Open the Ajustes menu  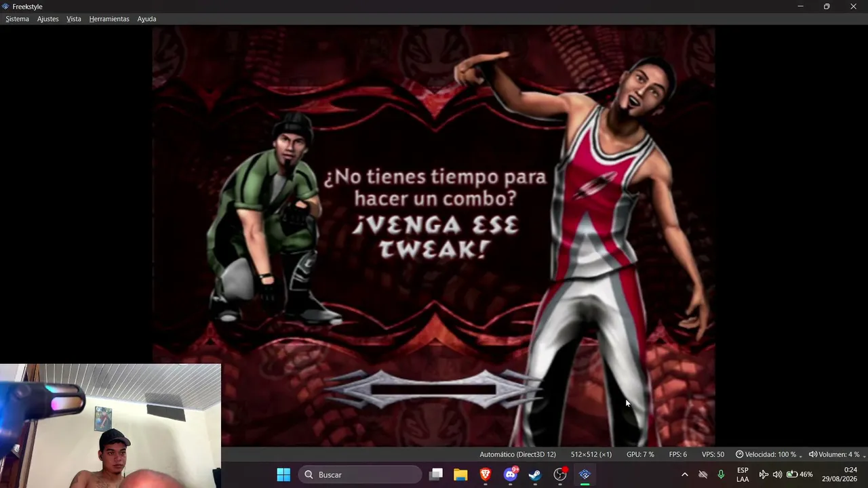click(47, 19)
